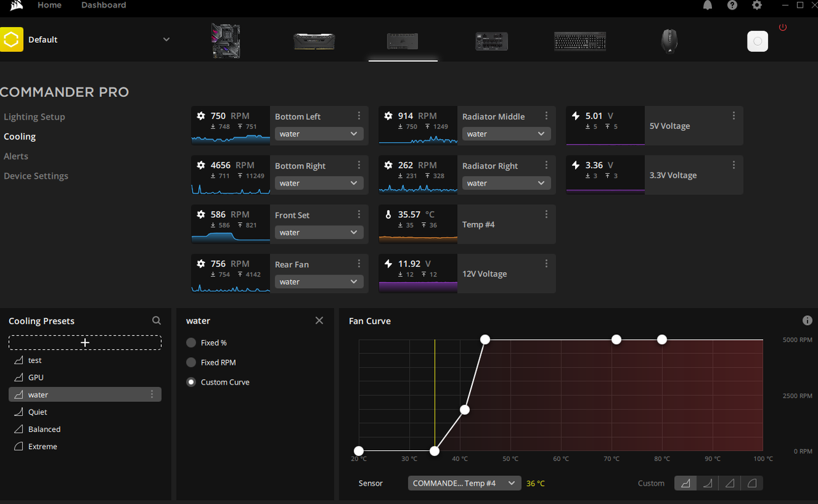Click the red power icon near the device bar
The height and width of the screenshot is (504, 818).
pos(783,27)
